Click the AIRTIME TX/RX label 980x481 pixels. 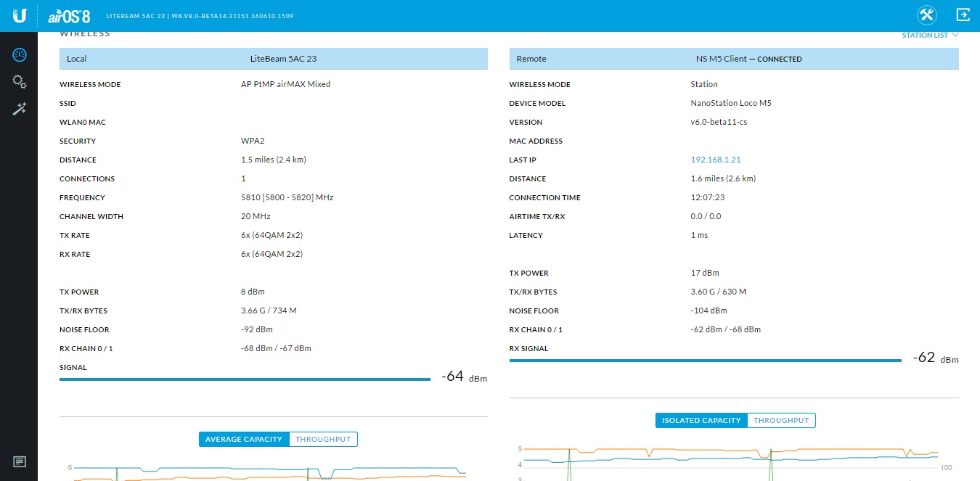[537, 216]
